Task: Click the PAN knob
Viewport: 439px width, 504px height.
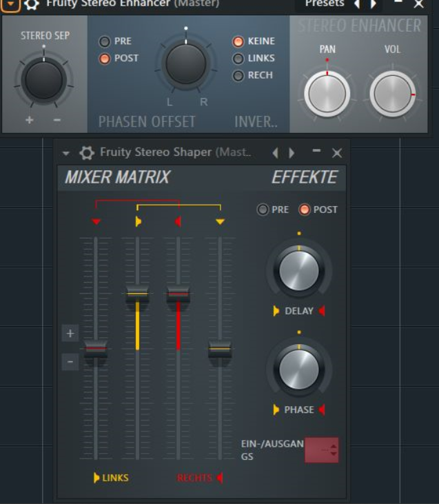Action: [x=327, y=94]
